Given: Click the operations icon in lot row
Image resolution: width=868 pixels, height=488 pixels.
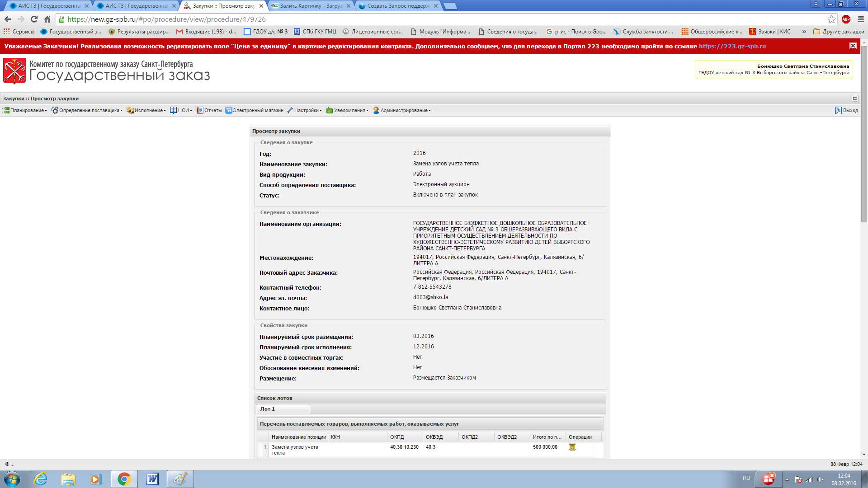Looking at the screenshot, I should click(x=572, y=447).
